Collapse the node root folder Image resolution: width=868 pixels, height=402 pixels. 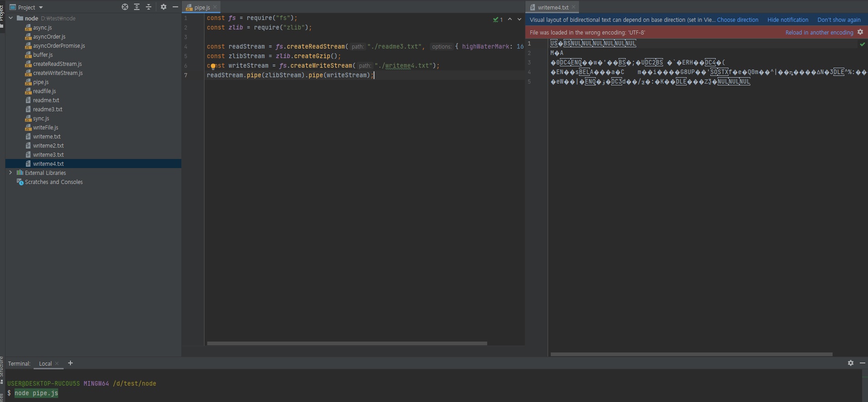[10, 18]
